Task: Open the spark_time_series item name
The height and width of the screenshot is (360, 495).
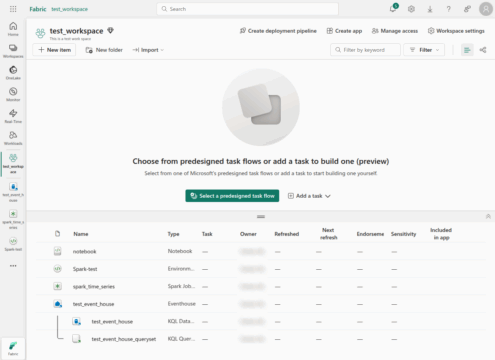Action: coord(94,287)
